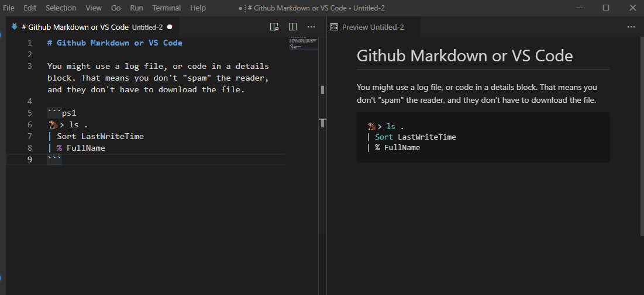This screenshot has height=295, width=644.
Task: Select the Preview Untitled-2 tab
Action: (373, 27)
